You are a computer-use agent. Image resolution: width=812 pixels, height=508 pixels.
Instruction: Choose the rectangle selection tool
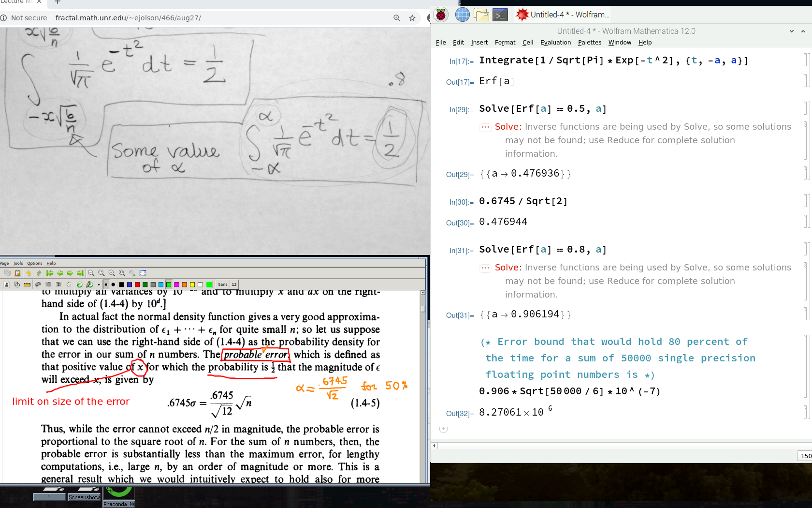(x=48, y=284)
